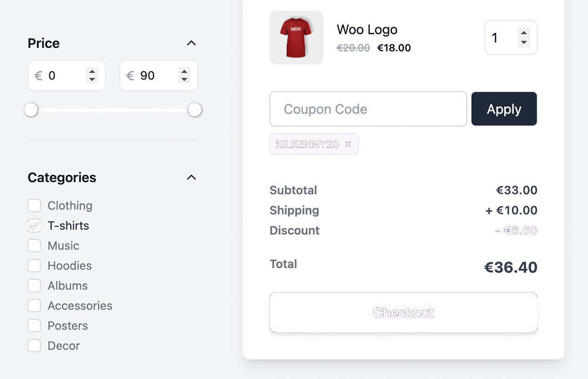The image size is (588, 379).
Task: Focus the Coupon Code input field
Action: point(368,109)
